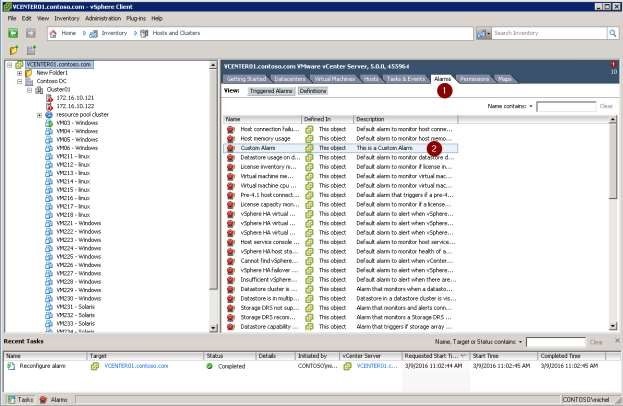
Task: Expand the resource pool cluster node
Action: coord(39,115)
